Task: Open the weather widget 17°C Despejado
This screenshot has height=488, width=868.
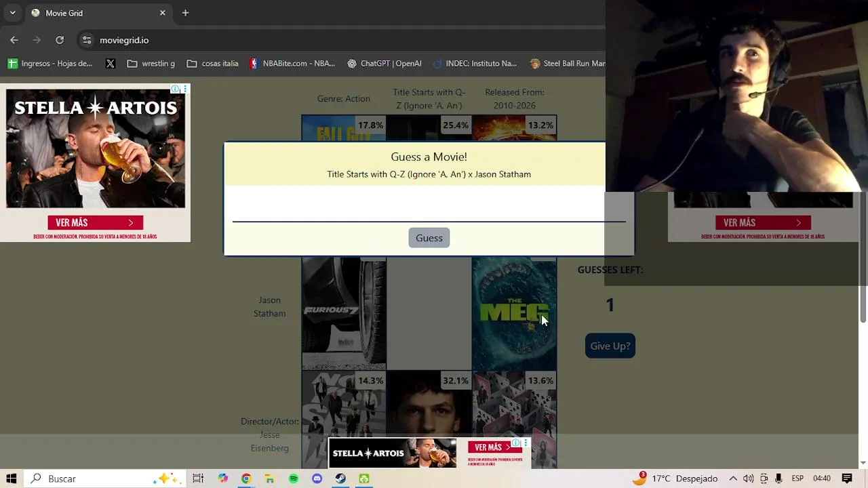Action: click(675, 479)
